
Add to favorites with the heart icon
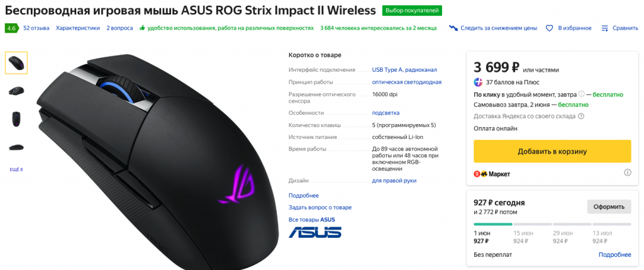coord(550,28)
